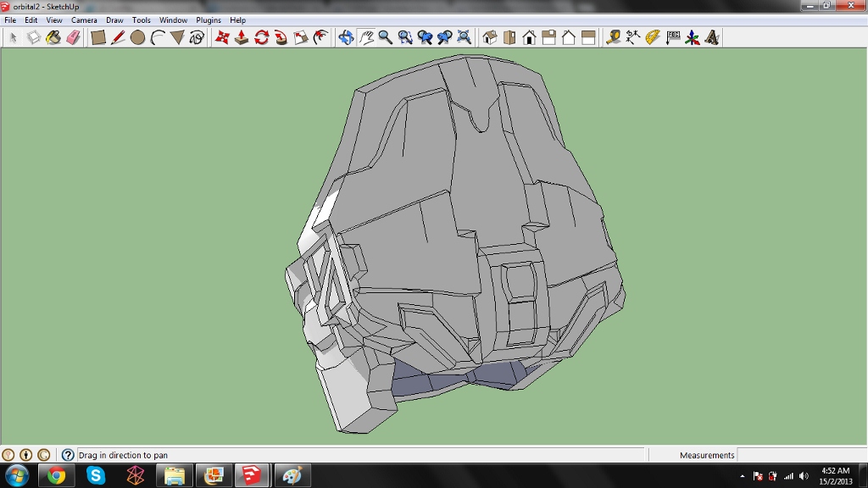Select the Tape Measure tool
This screenshot has height=488, width=868.
coord(614,37)
